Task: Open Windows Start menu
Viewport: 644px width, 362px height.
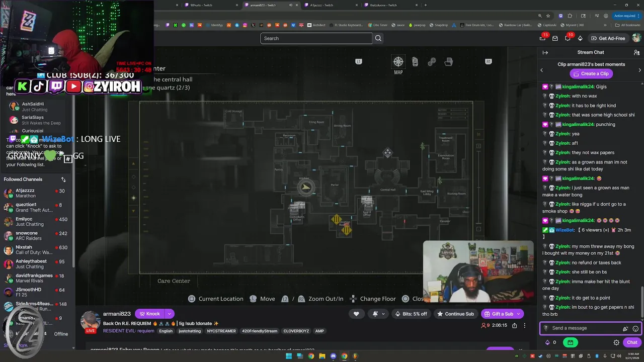Action: pyautogui.click(x=289, y=356)
